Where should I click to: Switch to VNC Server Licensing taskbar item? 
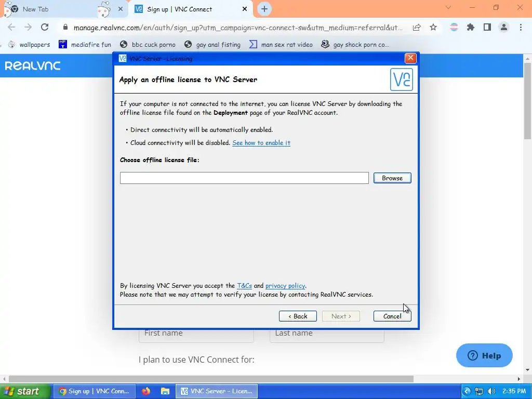click(x=217, y=391)
